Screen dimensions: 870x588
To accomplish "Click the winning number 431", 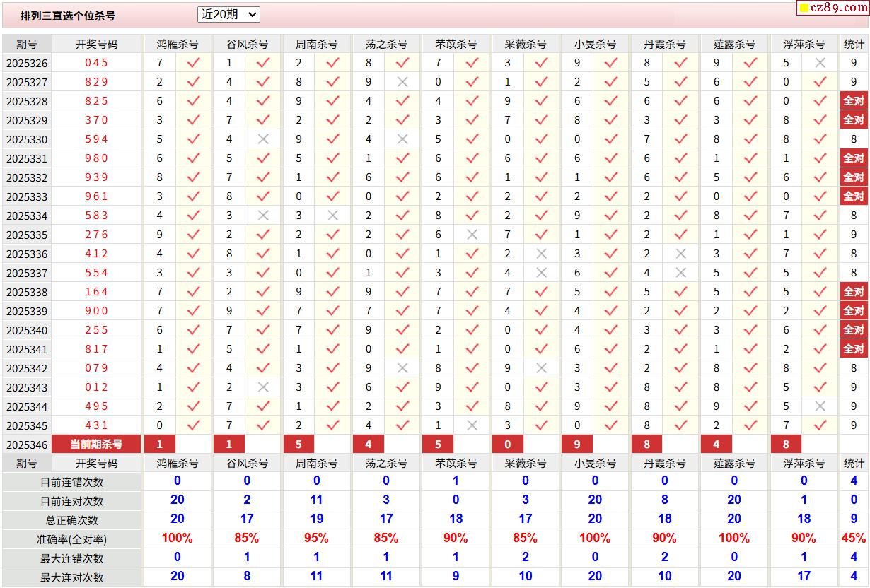I will (97, 425).
